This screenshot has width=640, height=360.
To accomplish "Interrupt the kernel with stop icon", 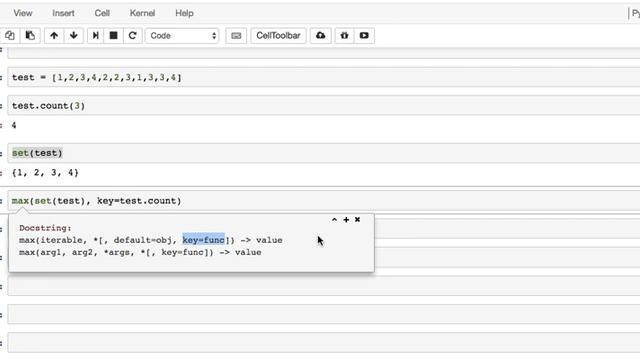I will tap(113, 36).
